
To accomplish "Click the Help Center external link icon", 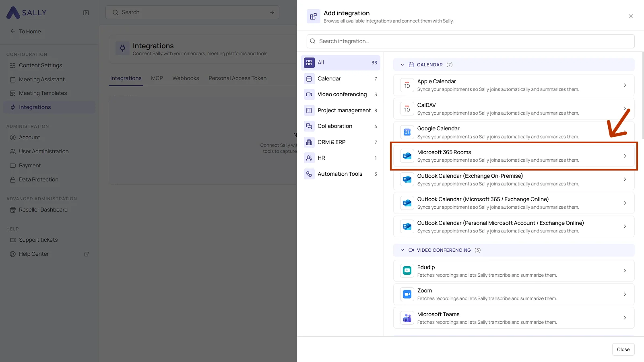I will click(86, 254).
